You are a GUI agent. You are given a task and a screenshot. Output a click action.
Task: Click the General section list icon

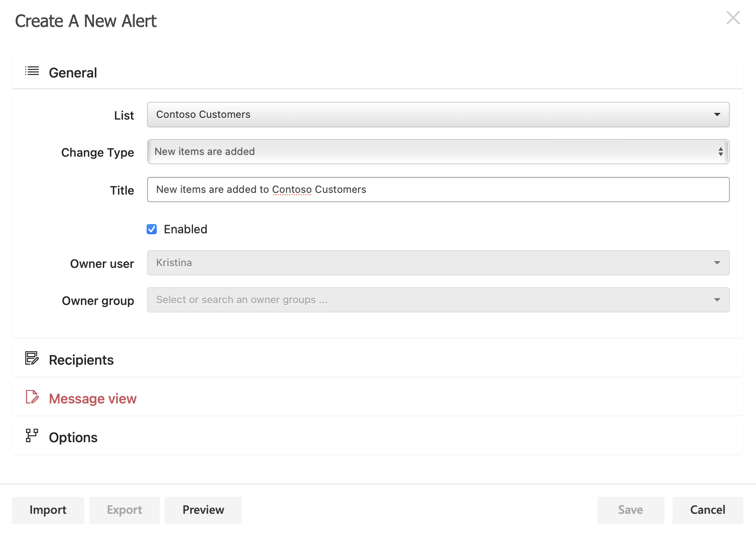click(x=31, y=71)
